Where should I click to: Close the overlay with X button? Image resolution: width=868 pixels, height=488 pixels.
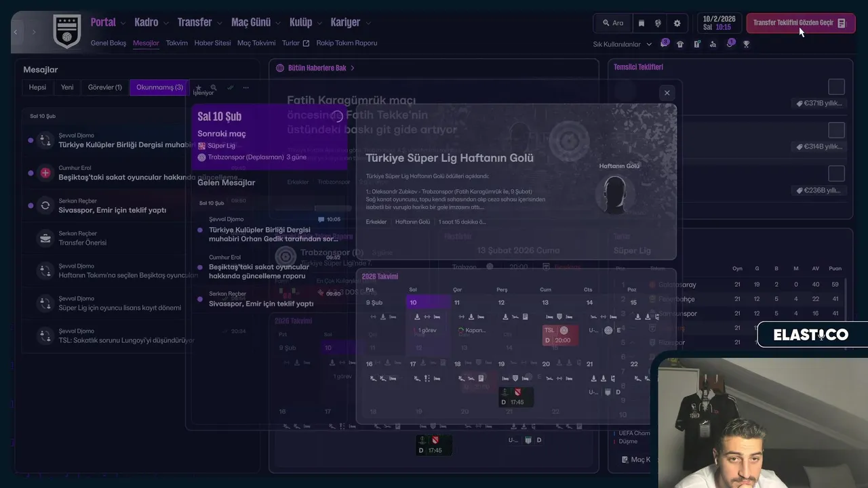667,93
